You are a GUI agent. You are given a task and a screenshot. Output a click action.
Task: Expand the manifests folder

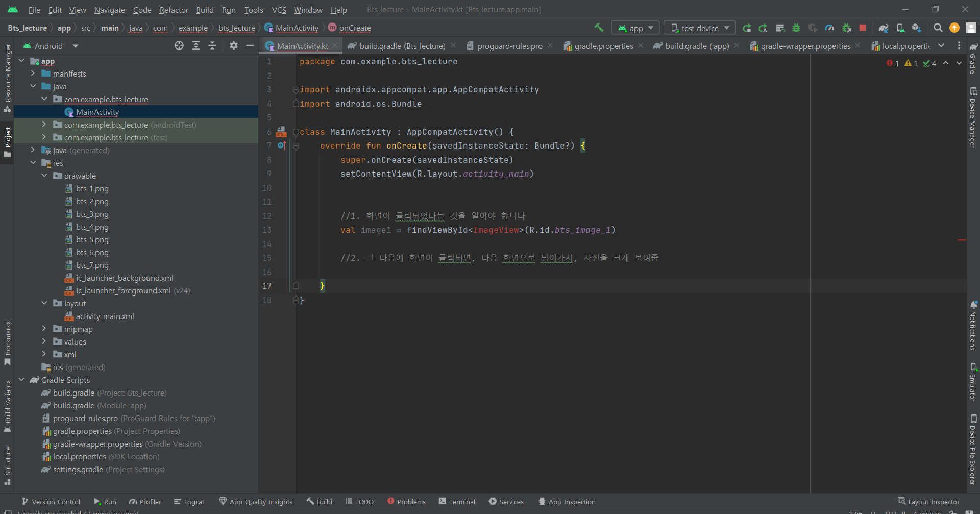[33, 74]
